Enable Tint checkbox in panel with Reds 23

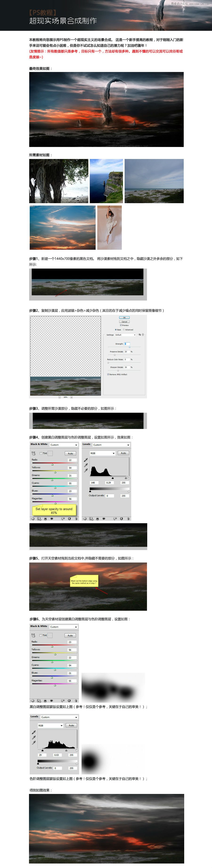[41, 635]
